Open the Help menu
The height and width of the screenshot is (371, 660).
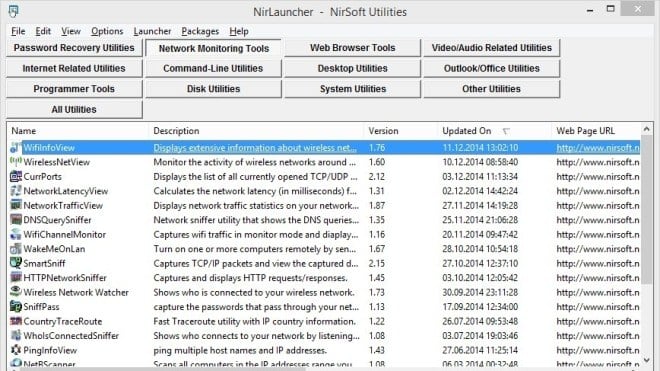pyautogui.click(x=239, y=31)
